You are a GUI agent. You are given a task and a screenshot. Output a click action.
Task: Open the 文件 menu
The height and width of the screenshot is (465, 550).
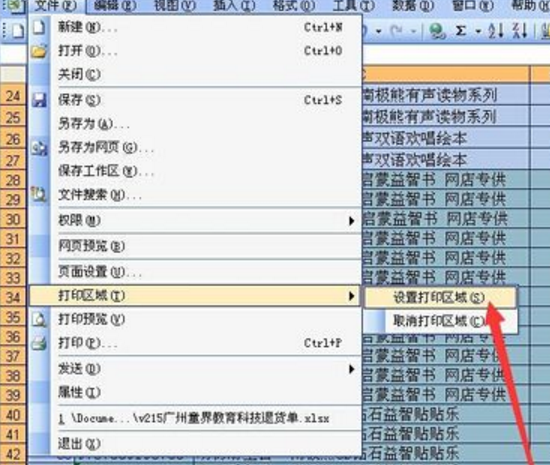point(56,6)
